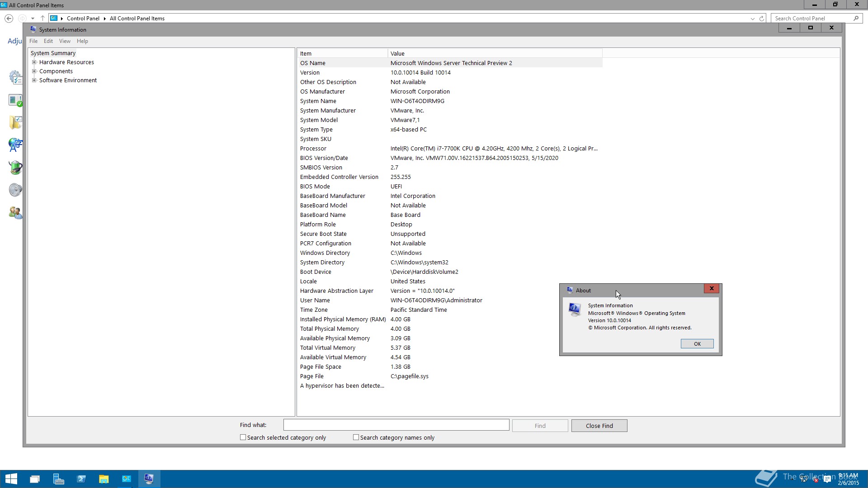Click the Find button

[x=540, y=426]
